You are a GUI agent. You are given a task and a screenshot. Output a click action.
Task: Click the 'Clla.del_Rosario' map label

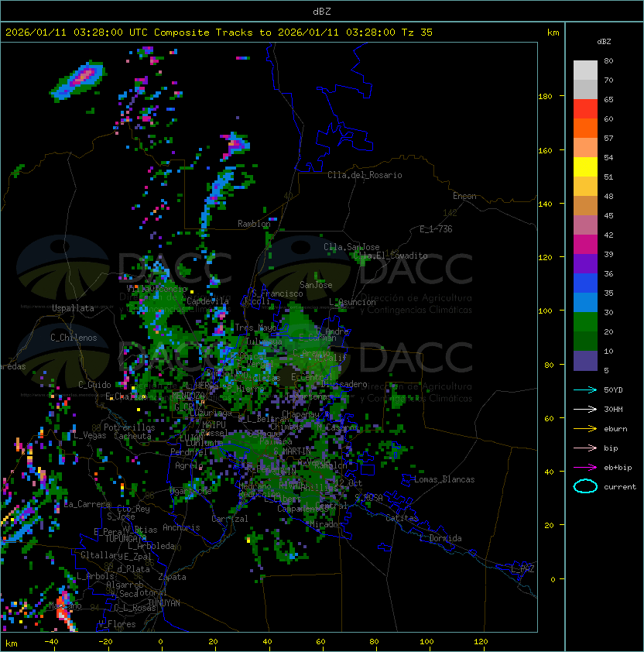click(365, 175)
